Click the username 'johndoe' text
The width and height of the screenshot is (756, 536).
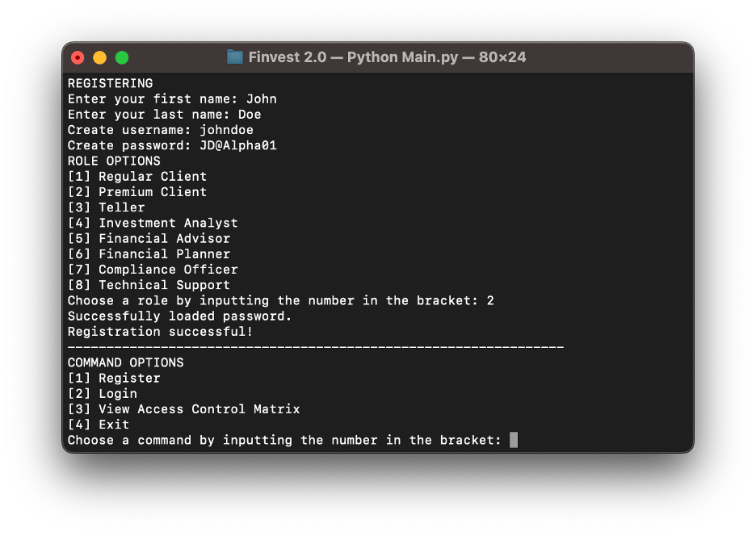[x=226, y=130]
